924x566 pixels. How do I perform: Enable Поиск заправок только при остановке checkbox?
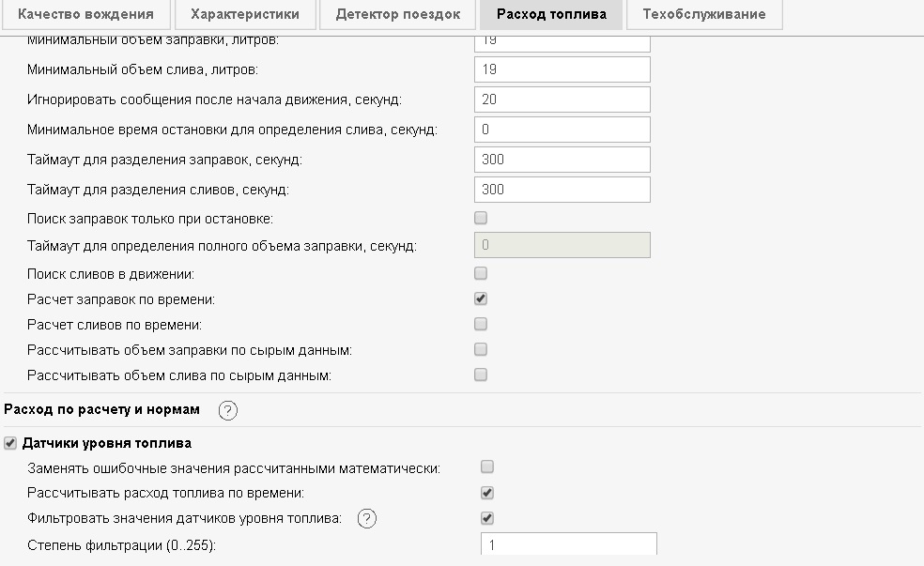click(x=481, y=218)
